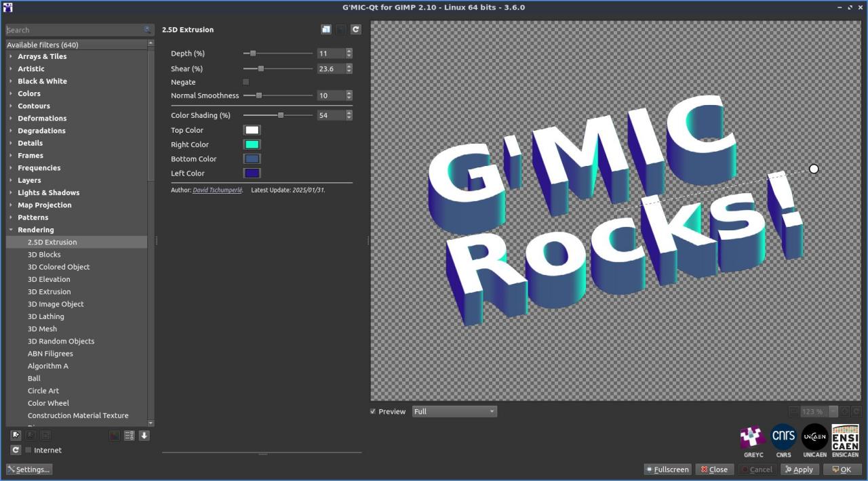Click the Depth (%) slider

point(278,54)
